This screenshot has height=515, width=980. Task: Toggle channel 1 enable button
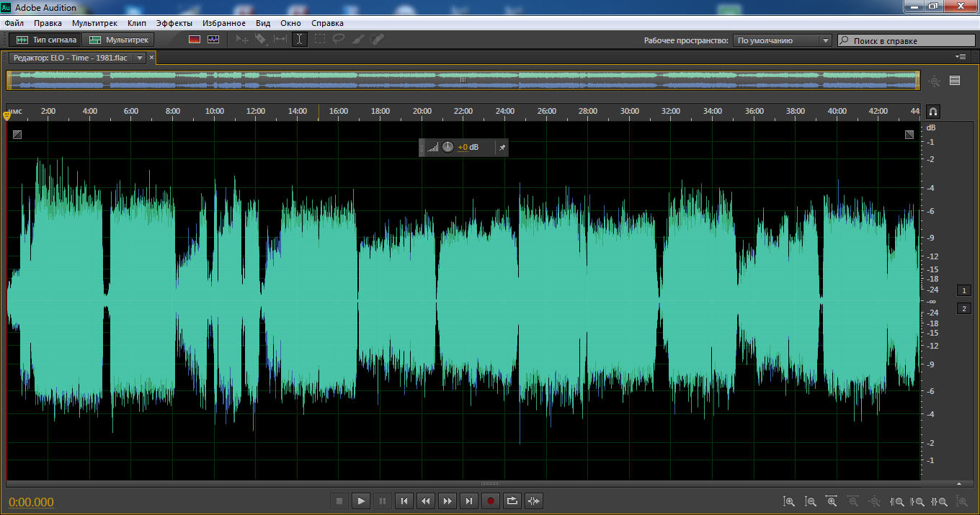(x=964, y=290)
